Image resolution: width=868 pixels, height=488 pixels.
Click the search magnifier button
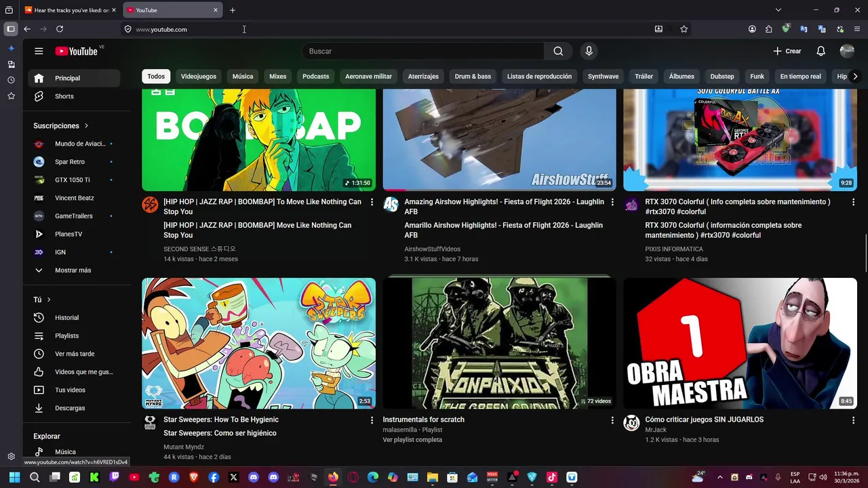pos(558,51)
